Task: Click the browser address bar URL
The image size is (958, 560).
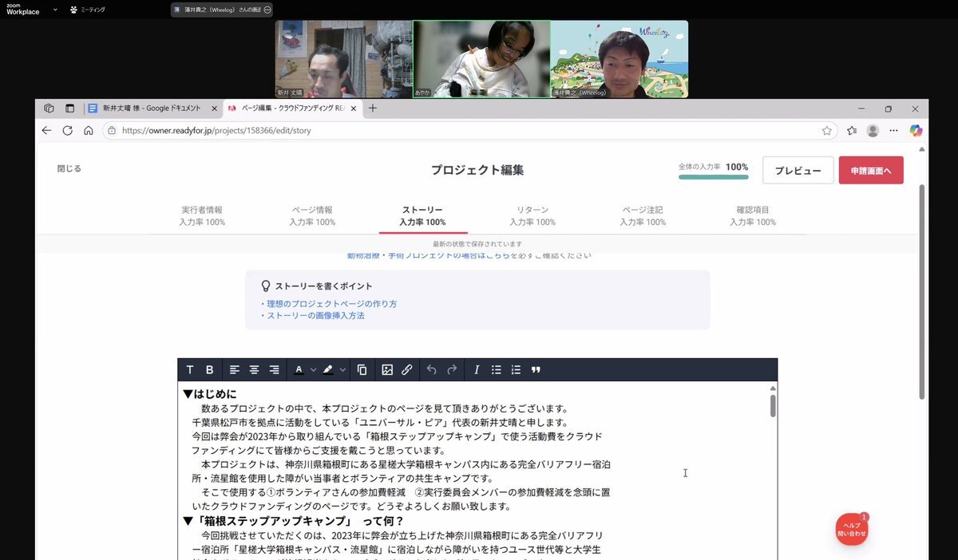Action: coord(216,130)
